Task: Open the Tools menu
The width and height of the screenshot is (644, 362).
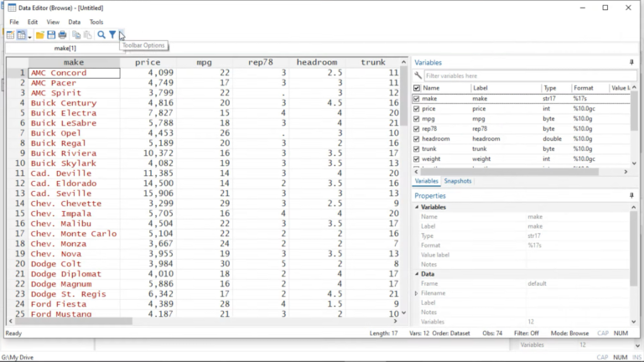Action: coord(96,22)
